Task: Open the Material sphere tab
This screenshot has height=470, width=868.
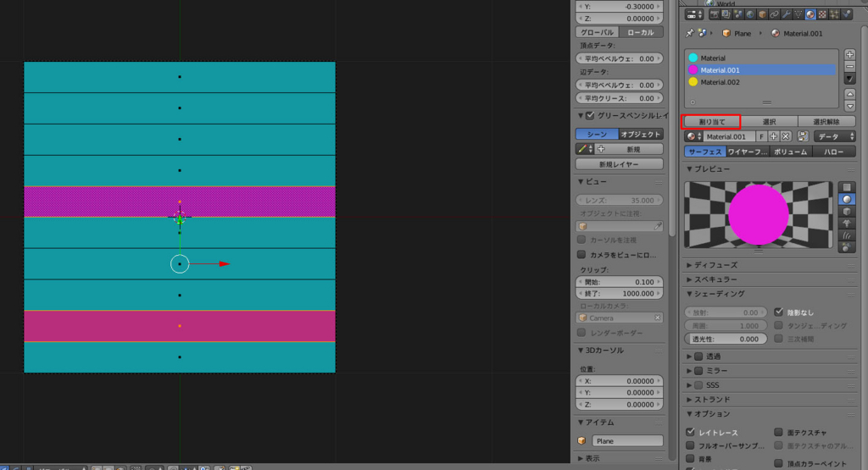Action: tap(810, 14)
